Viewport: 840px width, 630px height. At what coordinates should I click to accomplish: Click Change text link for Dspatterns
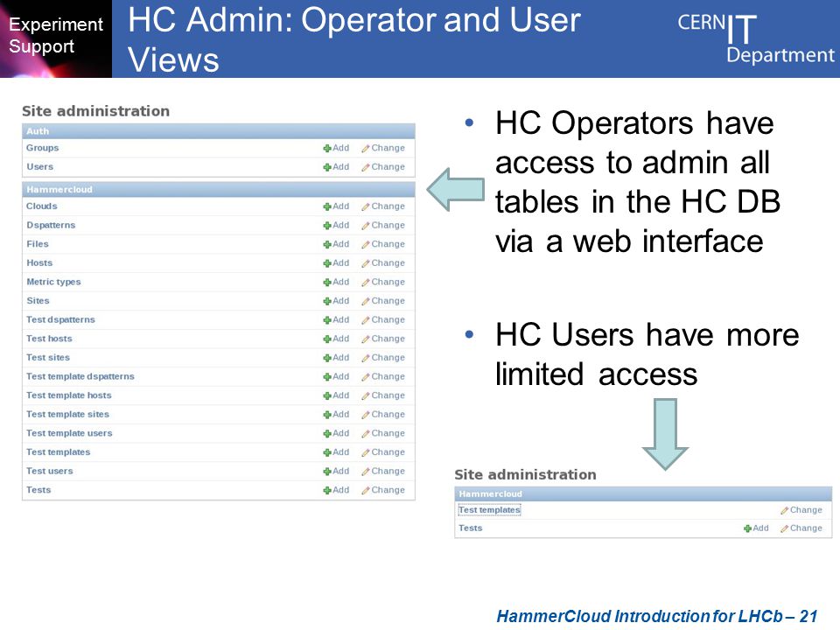click(388, 226)
